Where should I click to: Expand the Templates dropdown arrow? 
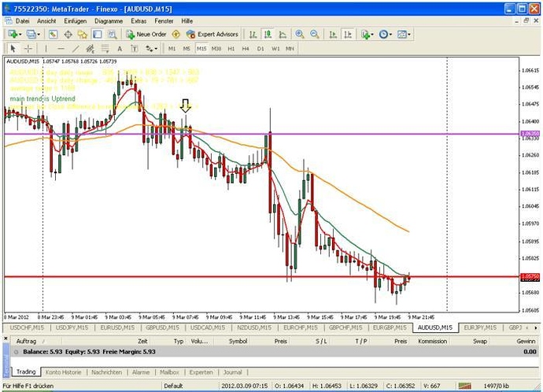coord(409,35)
